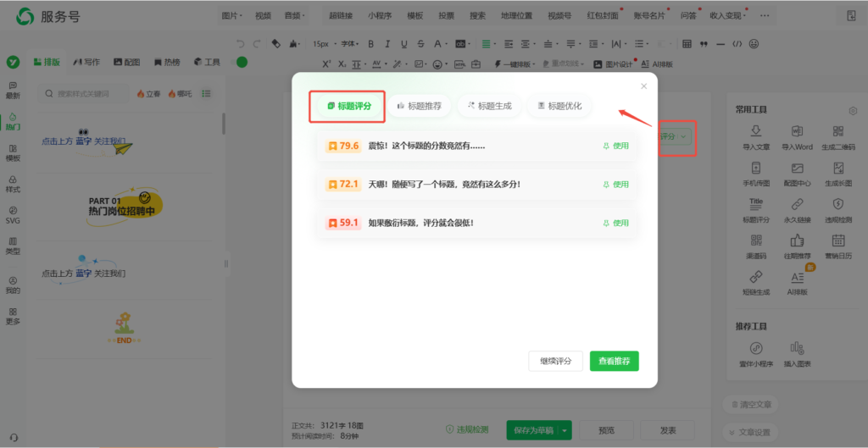
Task: Open 导入文章 tool
Action: click(755, 137)
